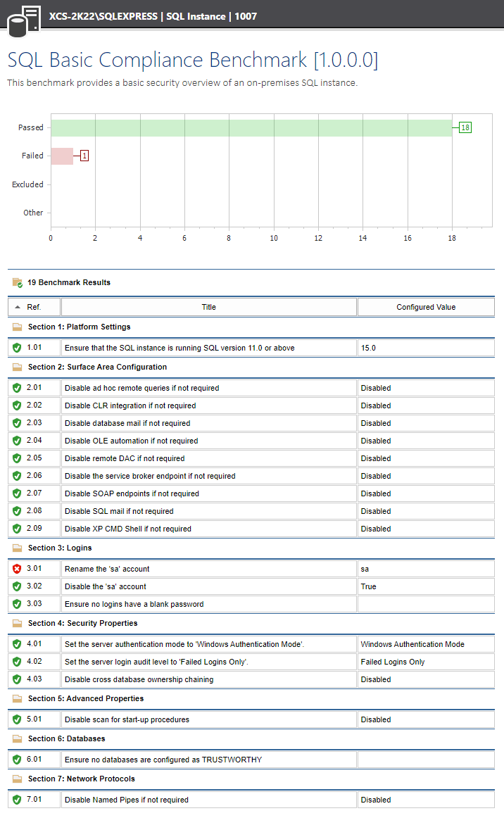The width and height of the screenshot is (504, 818).
Task: Sort results by the Ref. column header
Action: click(34, 307)
